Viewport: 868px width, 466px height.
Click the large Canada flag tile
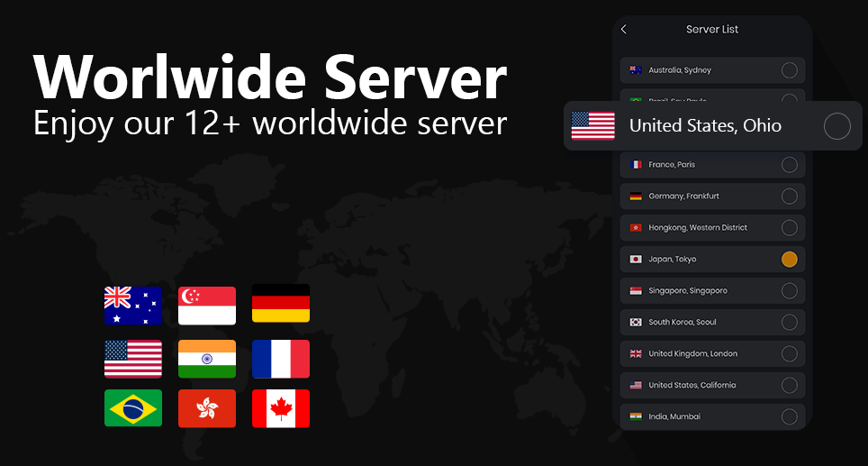pyautogui.click(x=281, y=408)
